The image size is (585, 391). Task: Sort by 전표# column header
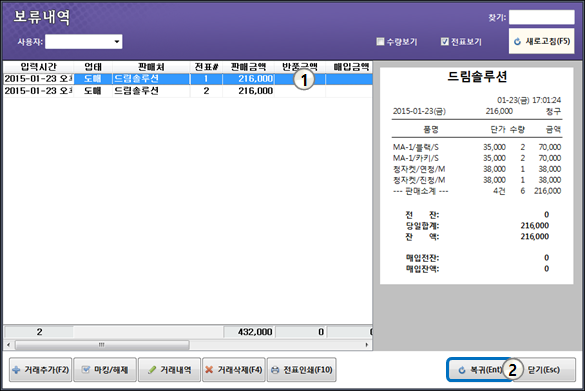(x=206, y=67)
